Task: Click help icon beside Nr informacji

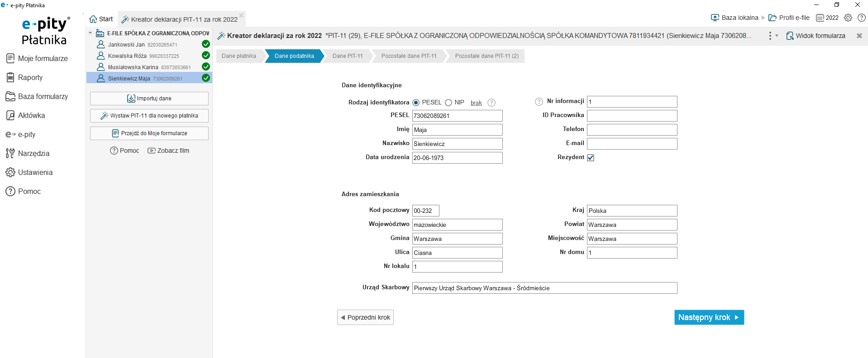Action: [539, 102]
